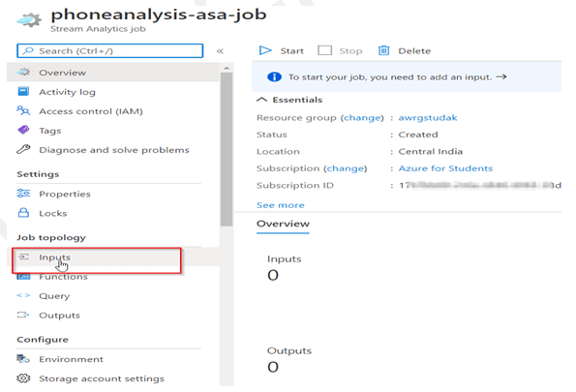Click the Job topology section heading
Image resolution: width=576 pixels, height=392 pixels.
[x=51, y=238]
